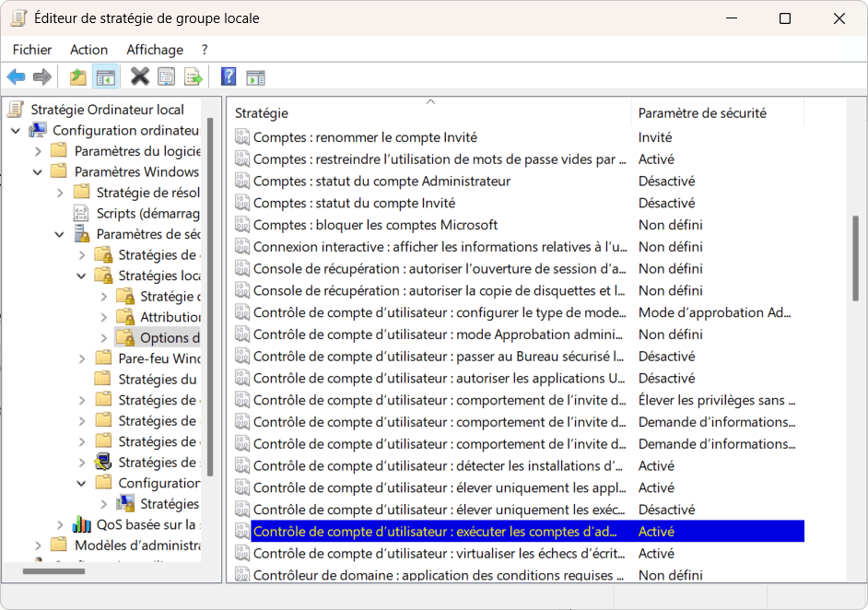This screenshot has width=868, height=610.
Task: Expand the Stratégie de résolution node
Action: pyautogui.click(x=60, y=193)
